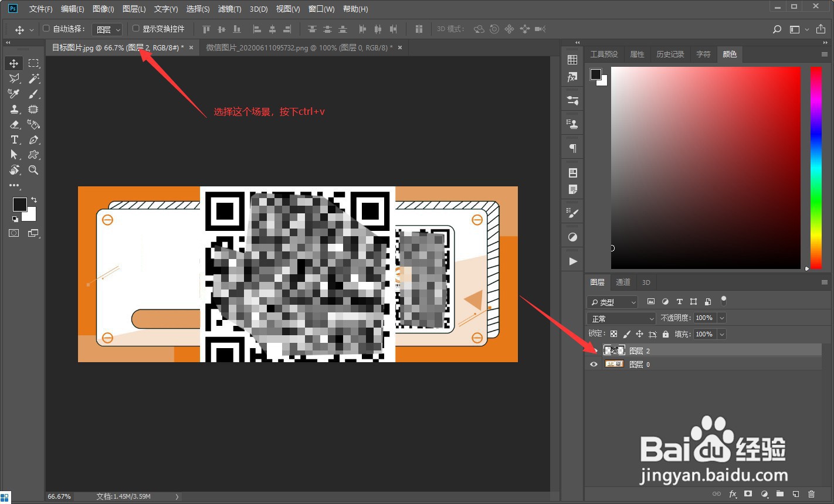Toggle Quick Mask mode icon
This screenshot has height=504, width=834.
14,233
